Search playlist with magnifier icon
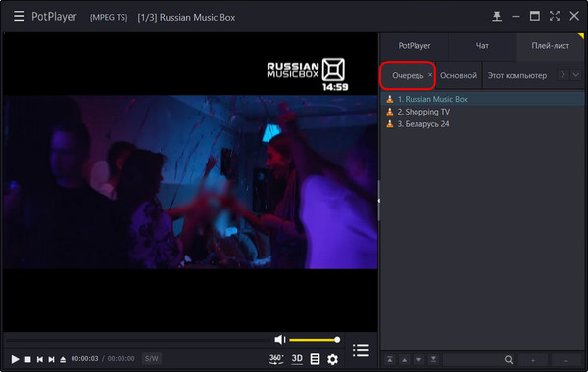 point(509,360)
